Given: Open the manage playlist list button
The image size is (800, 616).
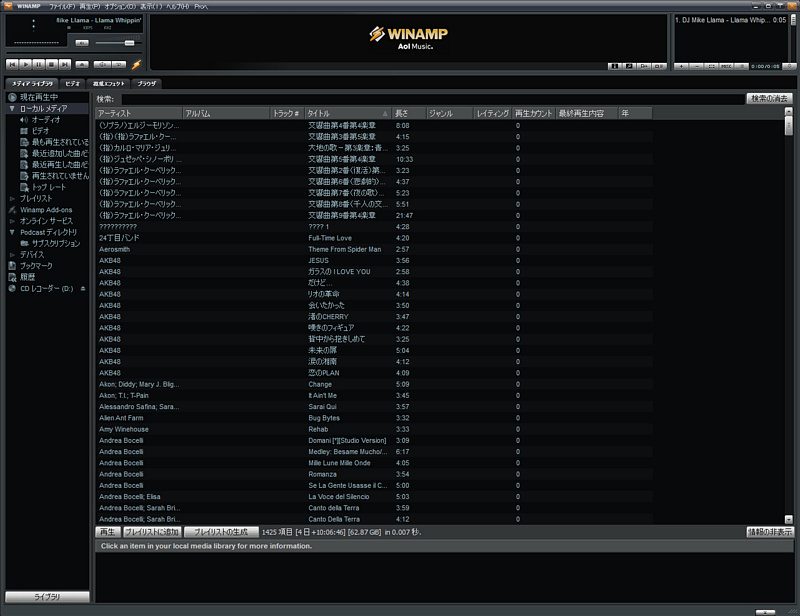Looking at the screenshot, I should (x=741, y=66).
